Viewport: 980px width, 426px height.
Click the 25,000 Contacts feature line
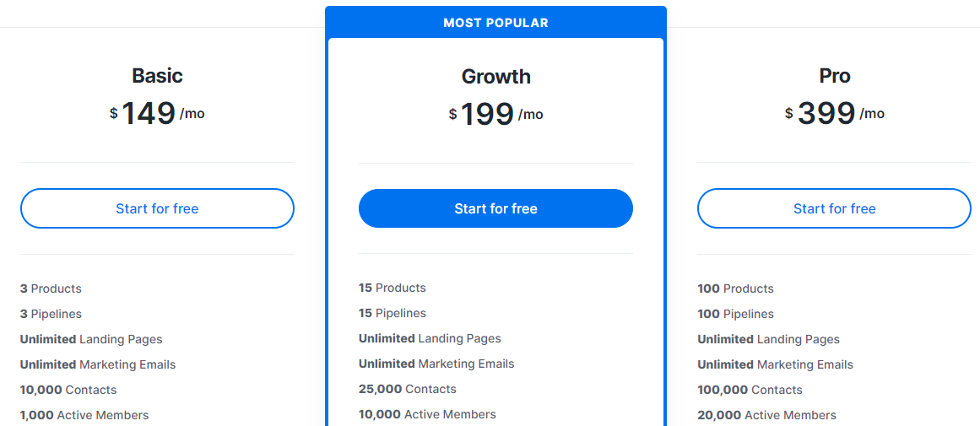[407, 389]
